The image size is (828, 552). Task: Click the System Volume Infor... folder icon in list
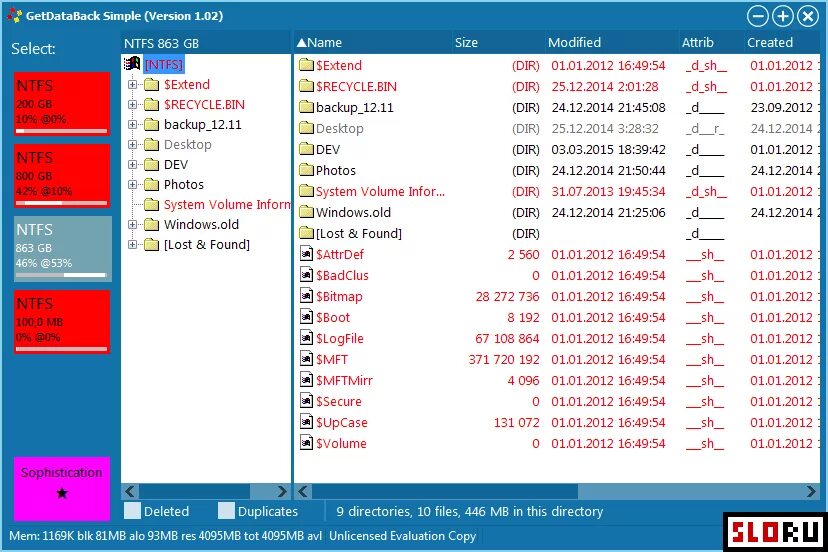[306, 191]
